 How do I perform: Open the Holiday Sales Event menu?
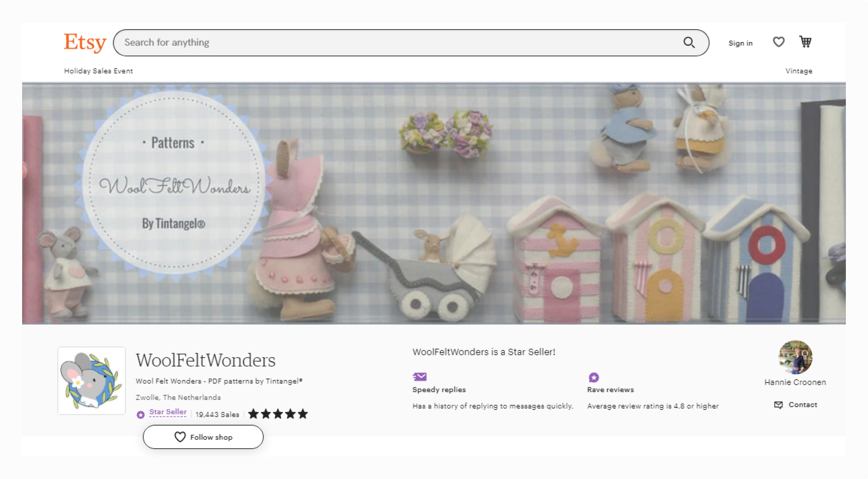pyautogui.click(x=99, y=71)
